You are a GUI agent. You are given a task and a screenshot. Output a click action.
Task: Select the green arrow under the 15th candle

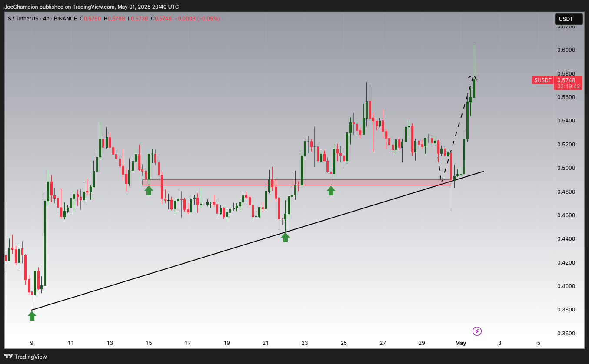pyautogui.click(x=149, y=190)
